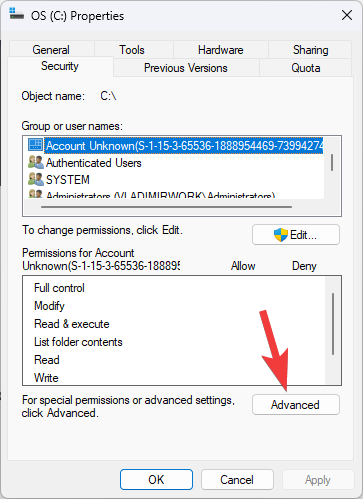Click the Authenticated Users group icon
This screenshot has width=363, height=499.
pos(36,162)
